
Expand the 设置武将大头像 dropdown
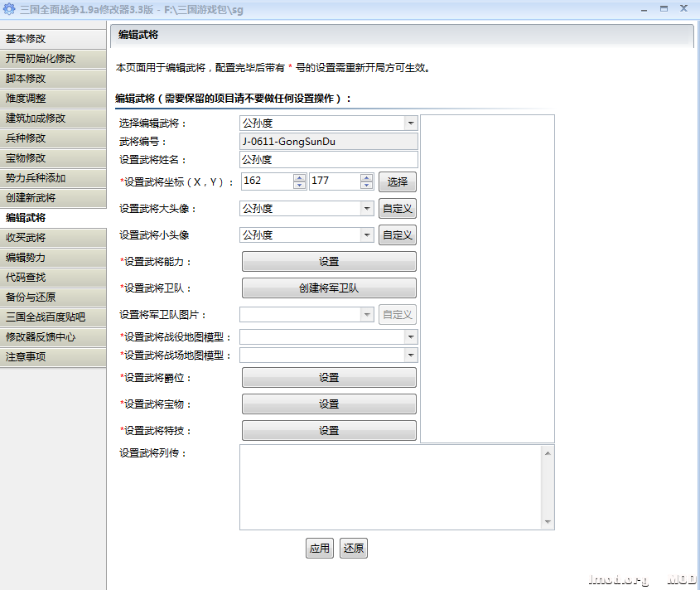coord(367,209)
